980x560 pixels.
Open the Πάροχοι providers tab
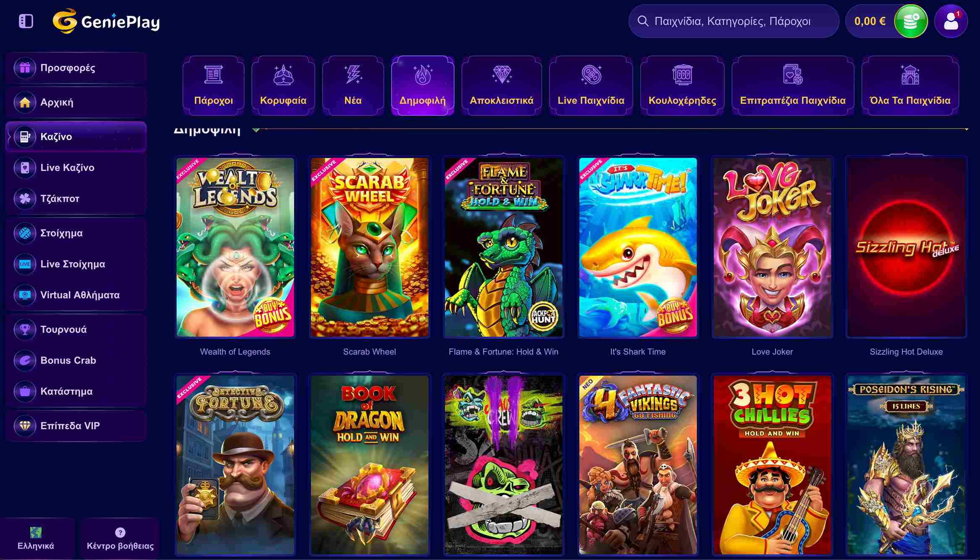click(213, 86)
